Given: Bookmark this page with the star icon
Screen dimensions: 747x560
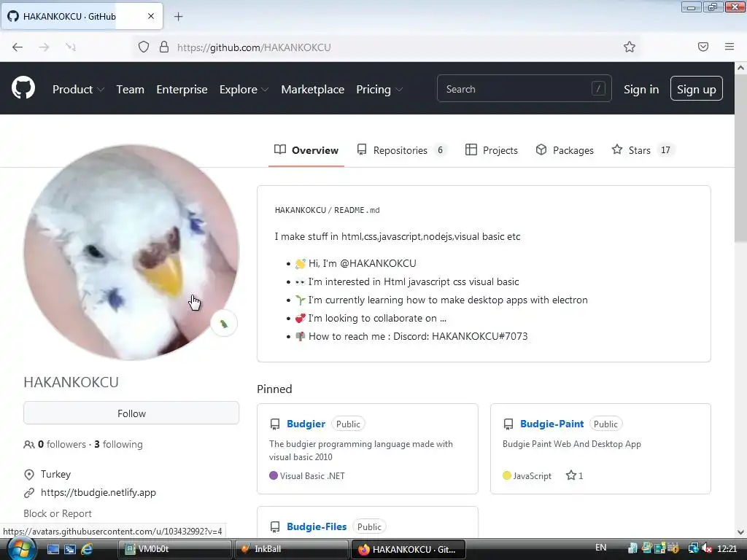Looking at the screenshot, I should pos(630,47).
